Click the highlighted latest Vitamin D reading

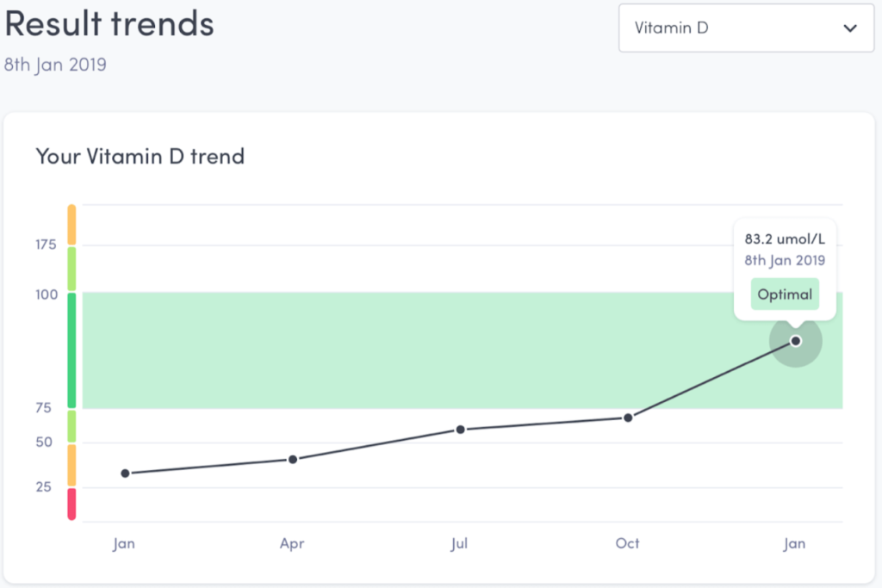(795, 341)
